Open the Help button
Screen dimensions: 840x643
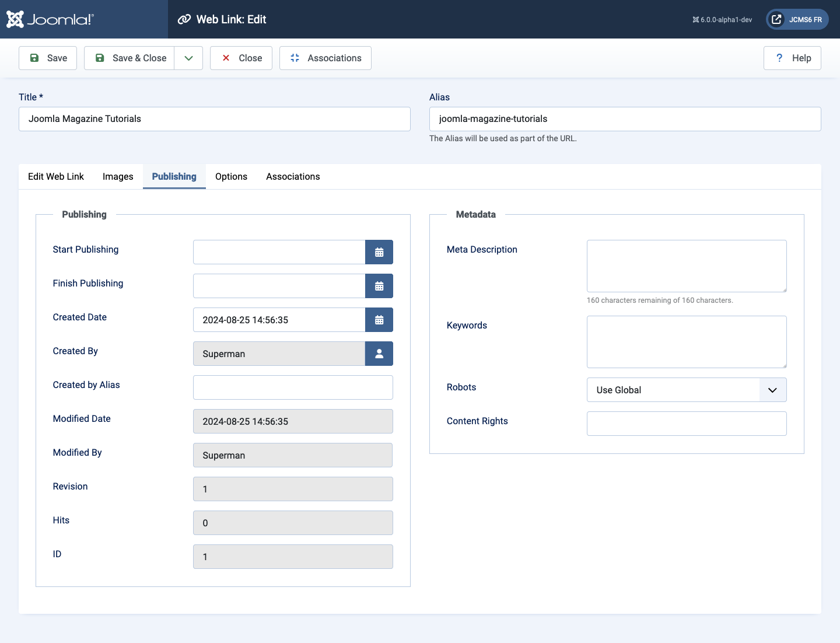click(x=792, y=58)
